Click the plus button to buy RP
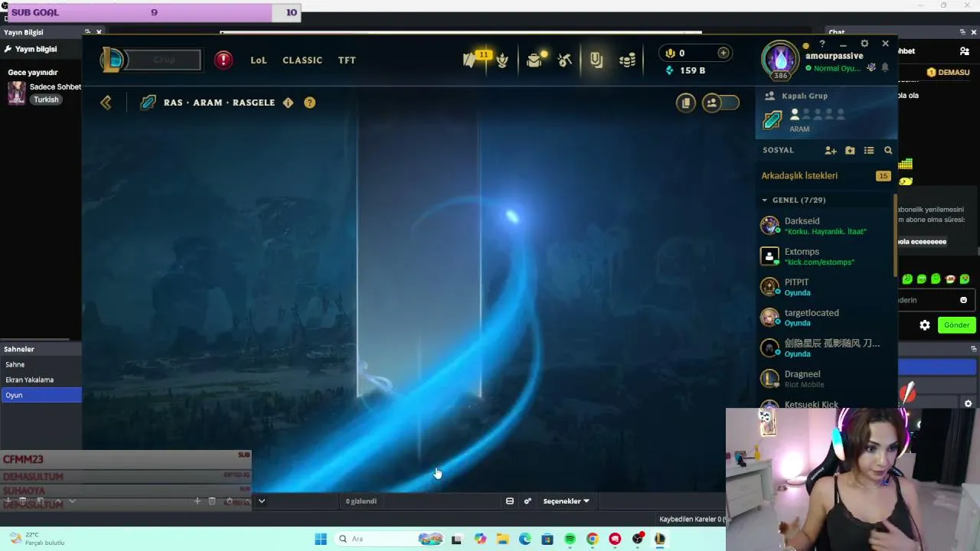The width and height of the screenshot is (980, 551). coord(724,53)
